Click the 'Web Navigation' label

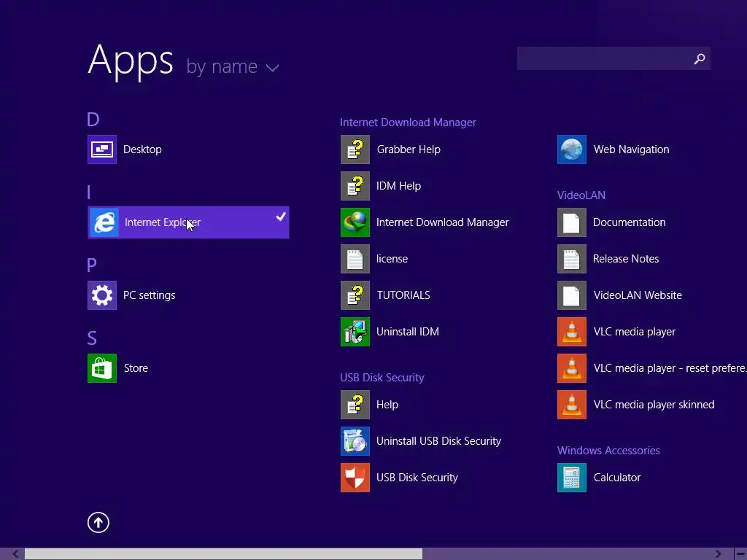click(x=631, y=149)
